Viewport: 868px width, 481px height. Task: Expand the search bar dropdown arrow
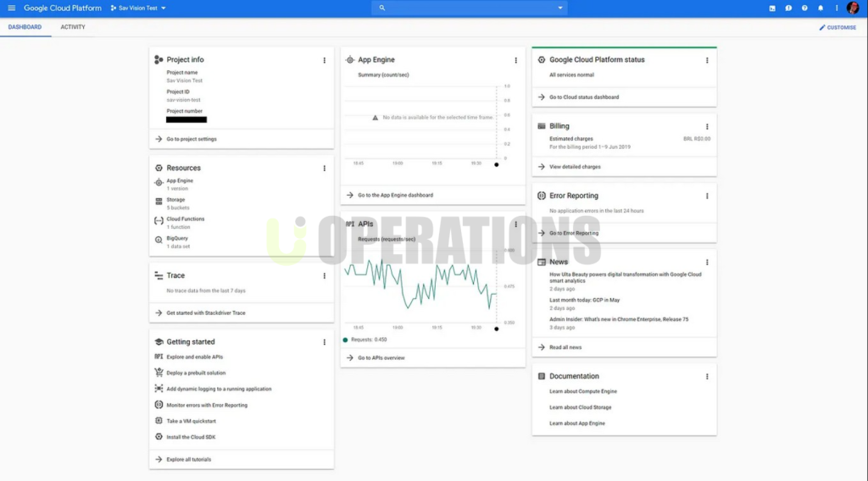[x=560, y=8]
